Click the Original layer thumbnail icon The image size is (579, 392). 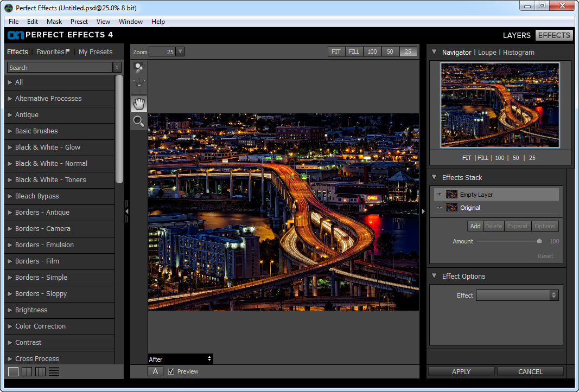[451, 208]
